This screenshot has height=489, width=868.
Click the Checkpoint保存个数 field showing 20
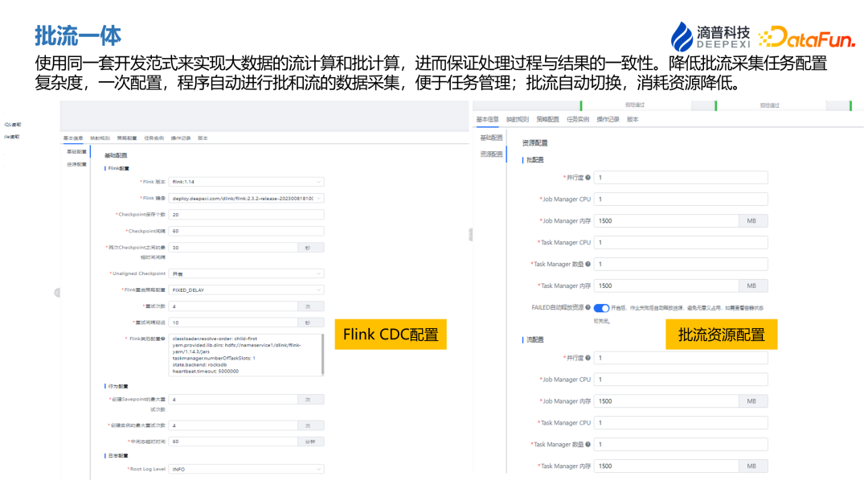(x=247, y=214)
